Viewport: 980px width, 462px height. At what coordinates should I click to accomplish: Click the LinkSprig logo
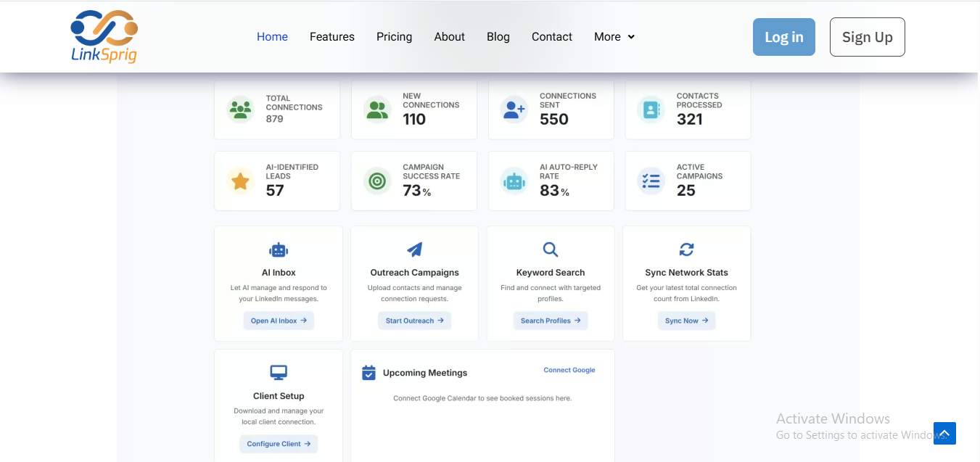(104, 36)
